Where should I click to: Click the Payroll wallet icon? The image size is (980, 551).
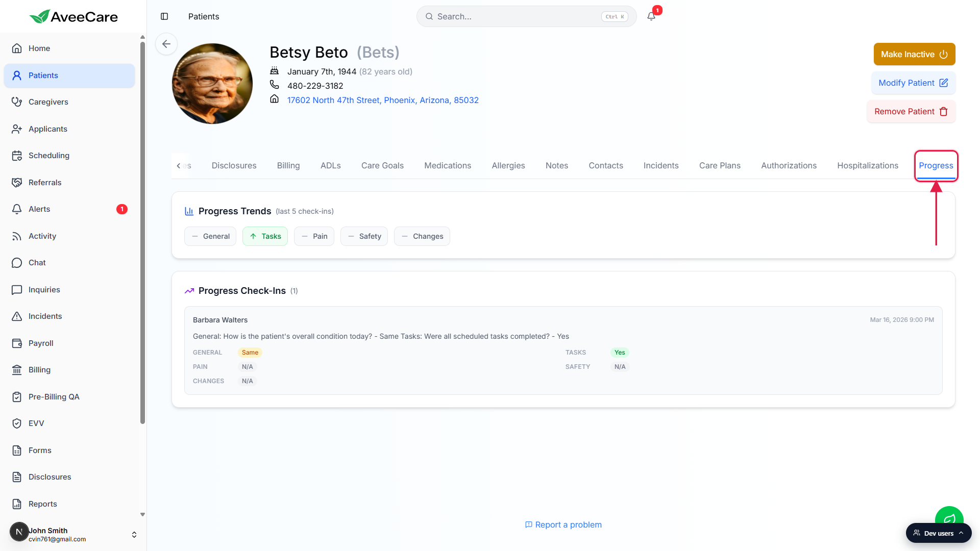tap(17, 343)
